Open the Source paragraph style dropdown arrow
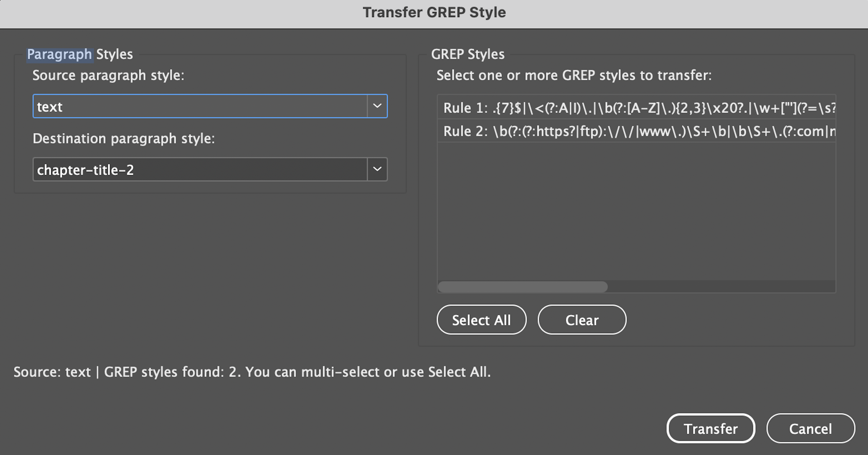Screen dimensions: 868x455 377,106
